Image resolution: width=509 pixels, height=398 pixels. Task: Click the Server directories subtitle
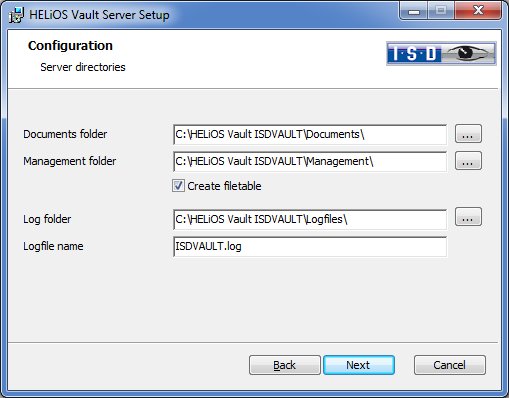83,67
